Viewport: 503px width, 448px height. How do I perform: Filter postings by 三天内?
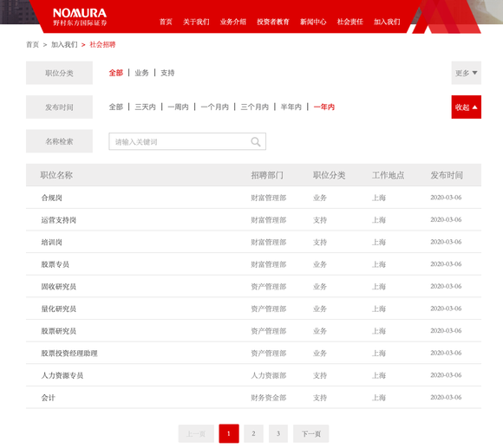tap(145, 107)
